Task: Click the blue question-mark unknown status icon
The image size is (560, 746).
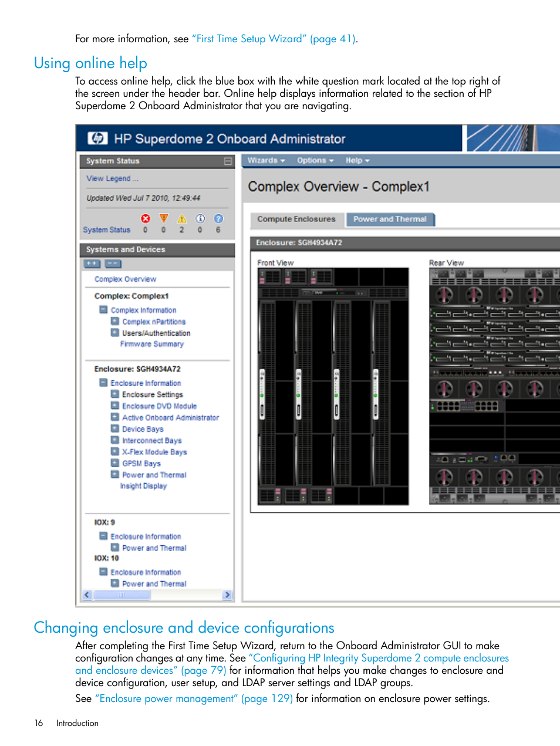Action: (x=218, y=218)
